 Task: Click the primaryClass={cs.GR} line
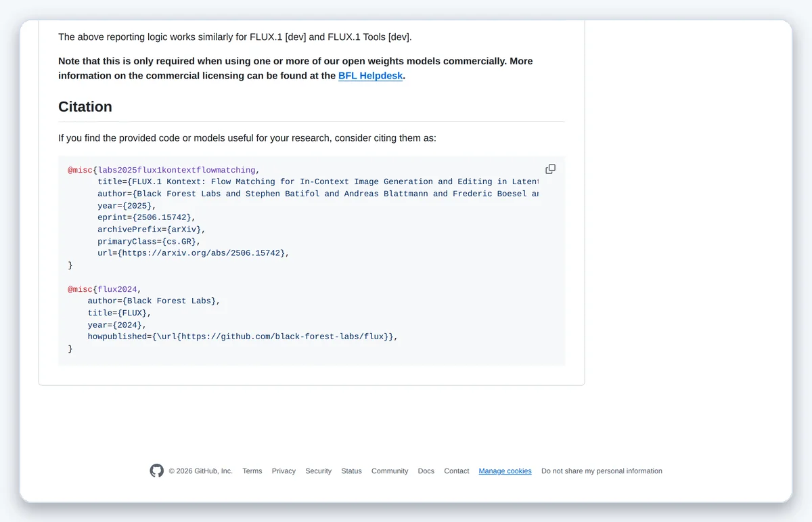pyautogui.click(x=149, y=241)
